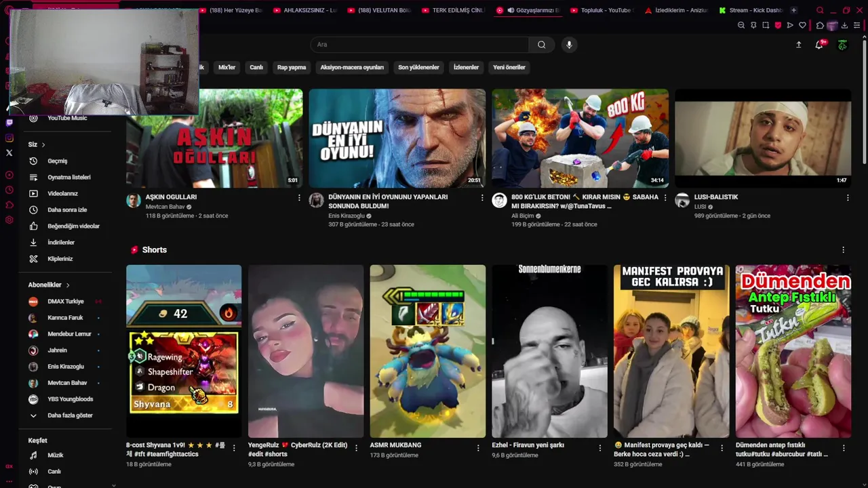
Task: Click the page vertical scrollbar
Action: 864,102
